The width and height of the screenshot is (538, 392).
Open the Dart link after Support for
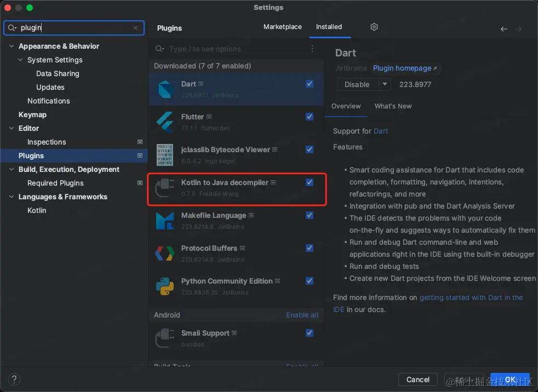tap(381, 131)
